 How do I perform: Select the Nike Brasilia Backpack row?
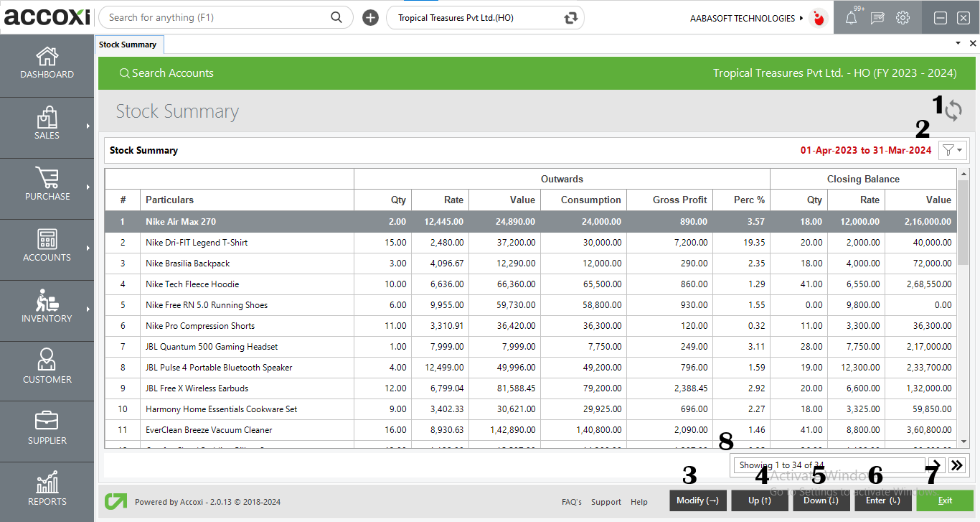point(188,264)
